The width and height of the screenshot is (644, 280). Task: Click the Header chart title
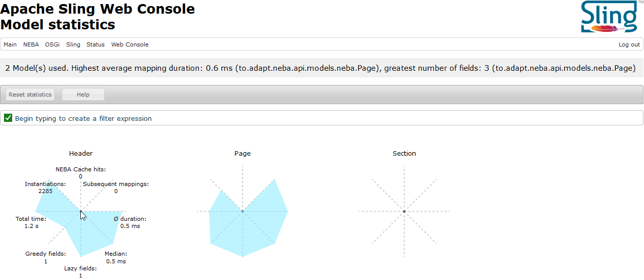(81, 154)
